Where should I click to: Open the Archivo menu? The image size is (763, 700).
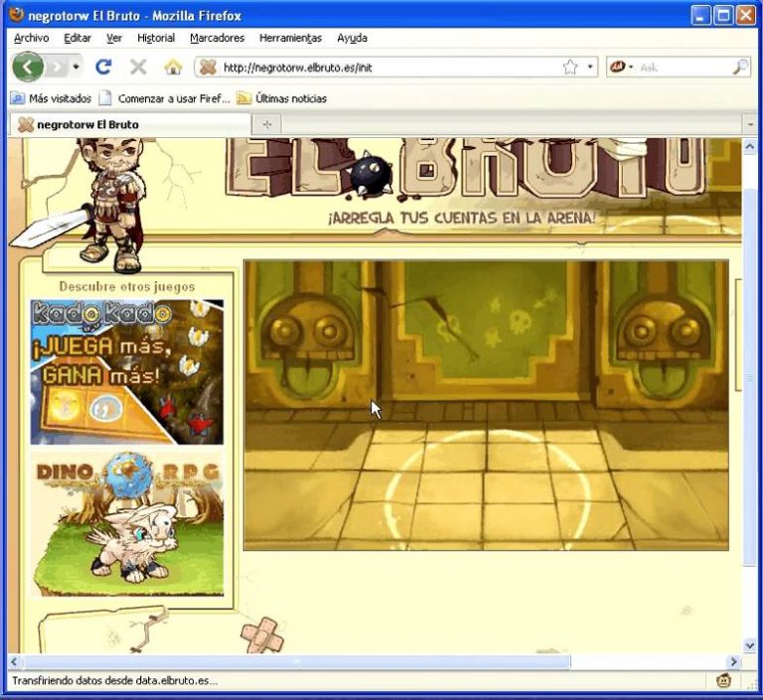pyautogui.click(x=31, y=38)
